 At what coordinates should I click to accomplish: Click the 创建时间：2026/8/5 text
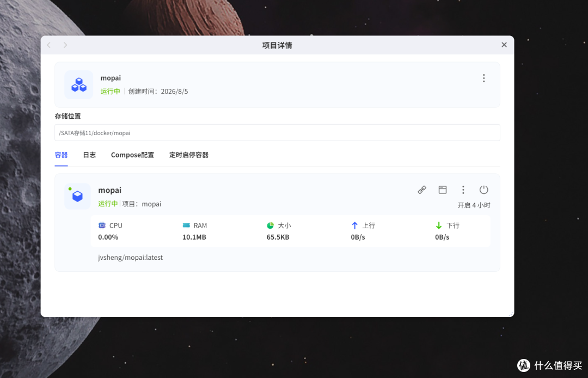[158, 92]
